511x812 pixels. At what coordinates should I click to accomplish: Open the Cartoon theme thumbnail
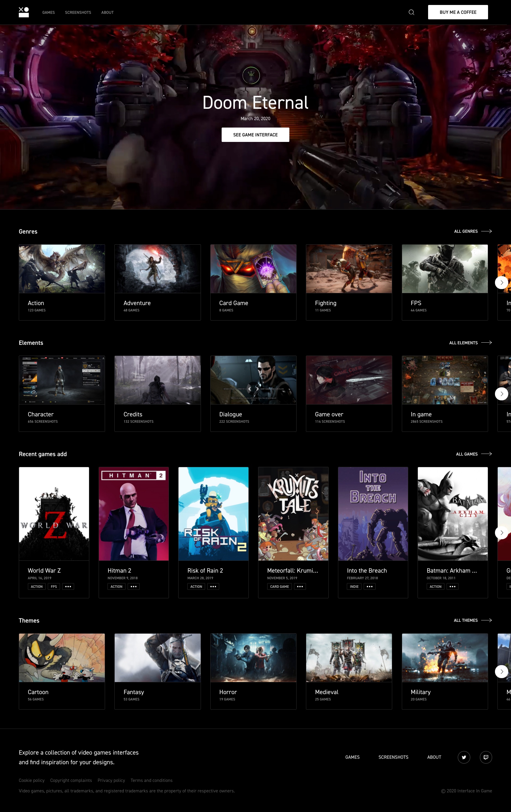tap(62, 658)
